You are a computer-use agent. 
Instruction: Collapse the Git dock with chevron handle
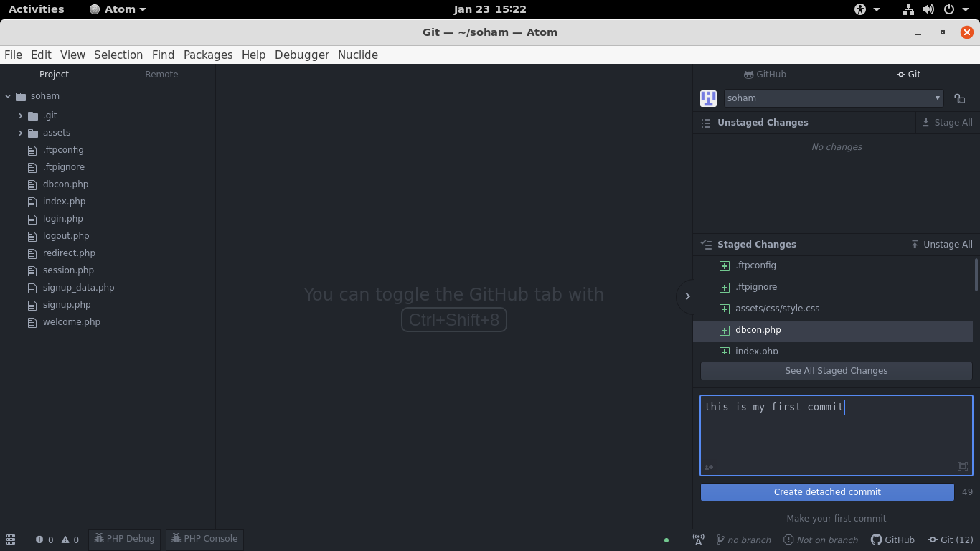(687, 296)
